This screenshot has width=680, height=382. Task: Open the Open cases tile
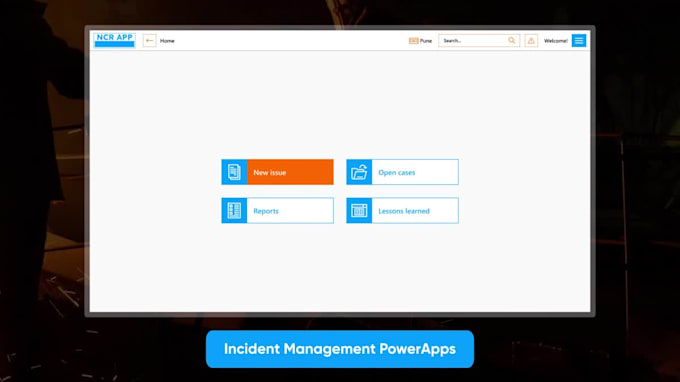[x=402, y=172]
